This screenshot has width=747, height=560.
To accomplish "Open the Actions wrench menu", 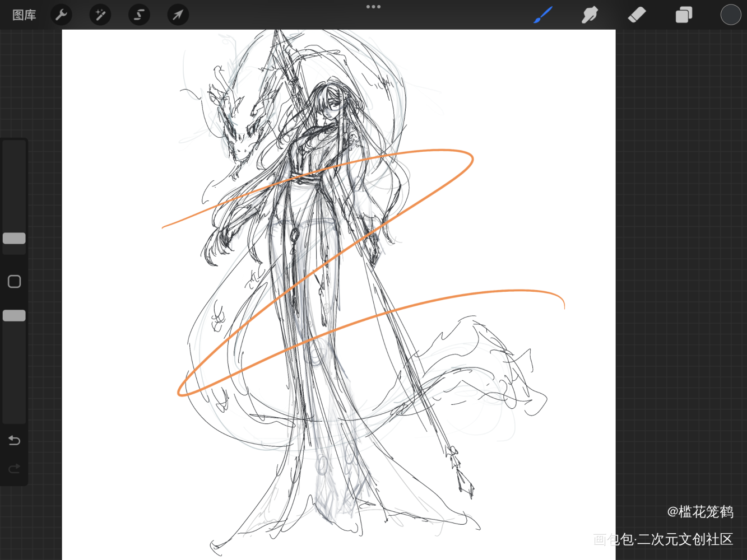I will tap(61, 15).
